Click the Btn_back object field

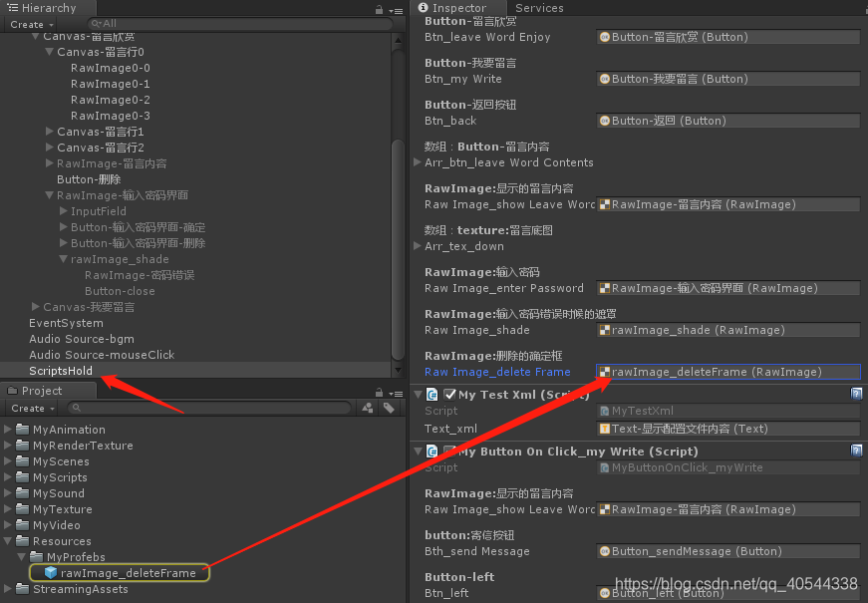[x=727, y=121]
